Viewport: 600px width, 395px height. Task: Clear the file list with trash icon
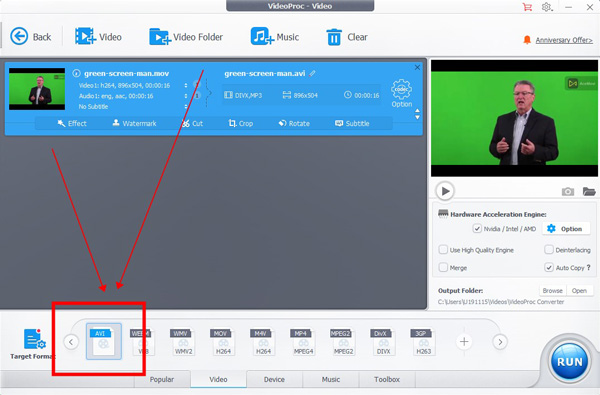click(334, 37)
